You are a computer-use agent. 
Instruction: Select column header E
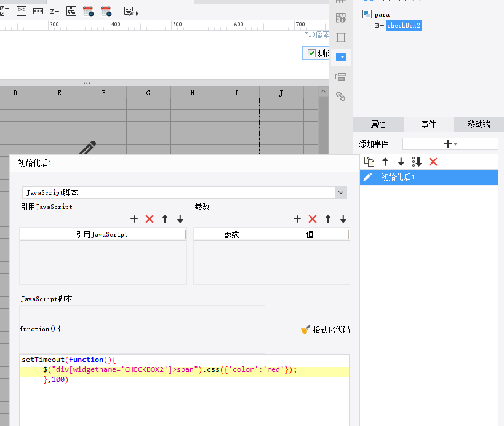tap(60, 93)
